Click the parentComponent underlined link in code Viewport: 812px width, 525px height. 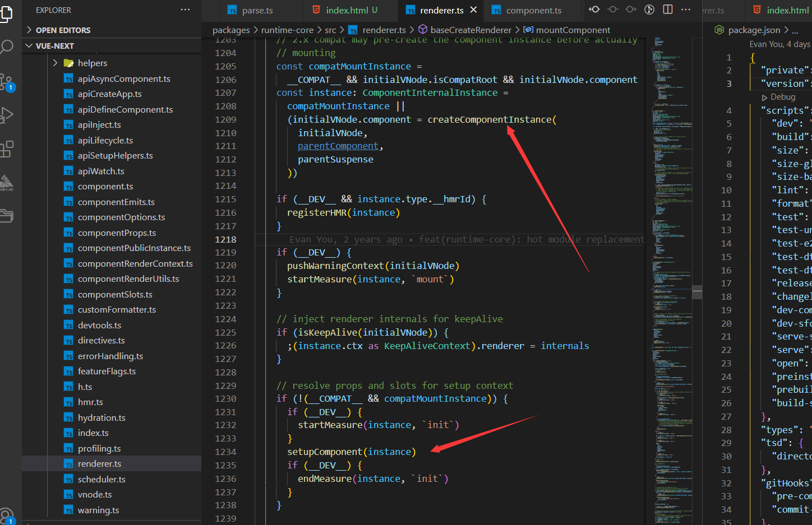point(338,146)
